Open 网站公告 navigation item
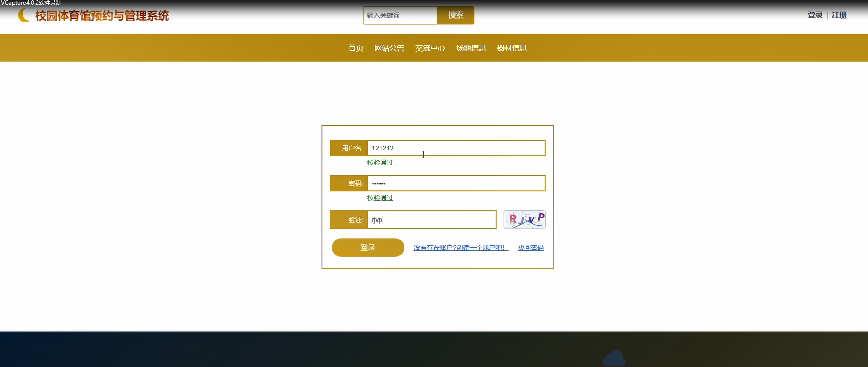868x367 pixels. pos(389,48)
